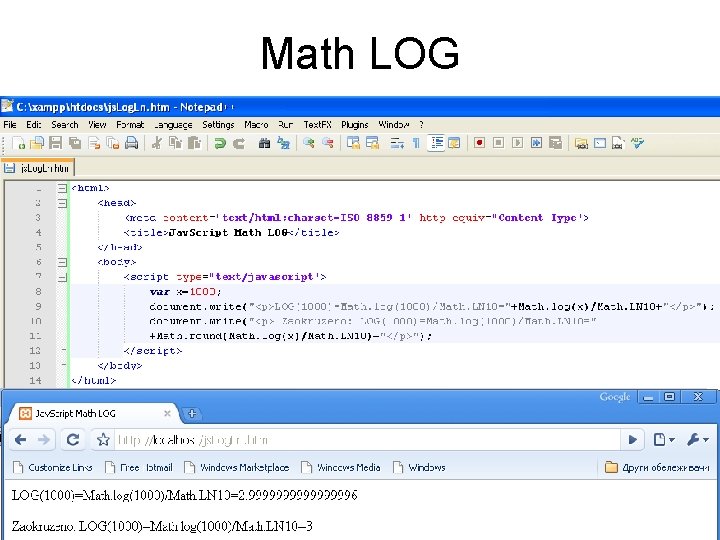Click Run macro multiple times icon
Viewport: 720px width, 540px height.
pos(536,143)
